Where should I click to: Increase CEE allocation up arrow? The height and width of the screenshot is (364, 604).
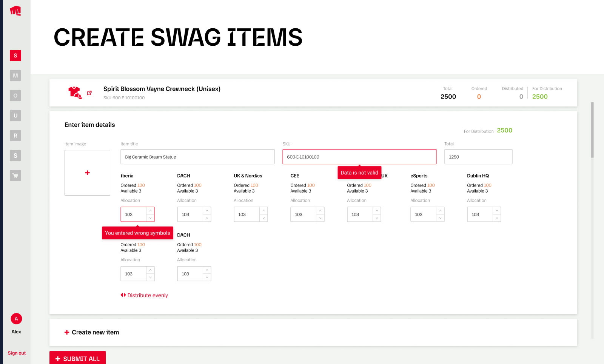(320, 211)
